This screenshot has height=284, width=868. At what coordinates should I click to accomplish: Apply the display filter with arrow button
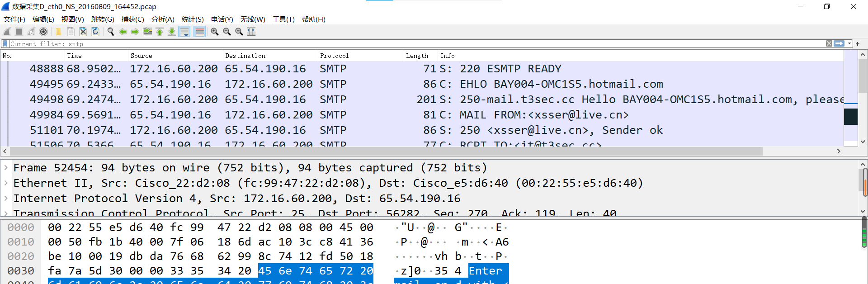pos(839,44)
